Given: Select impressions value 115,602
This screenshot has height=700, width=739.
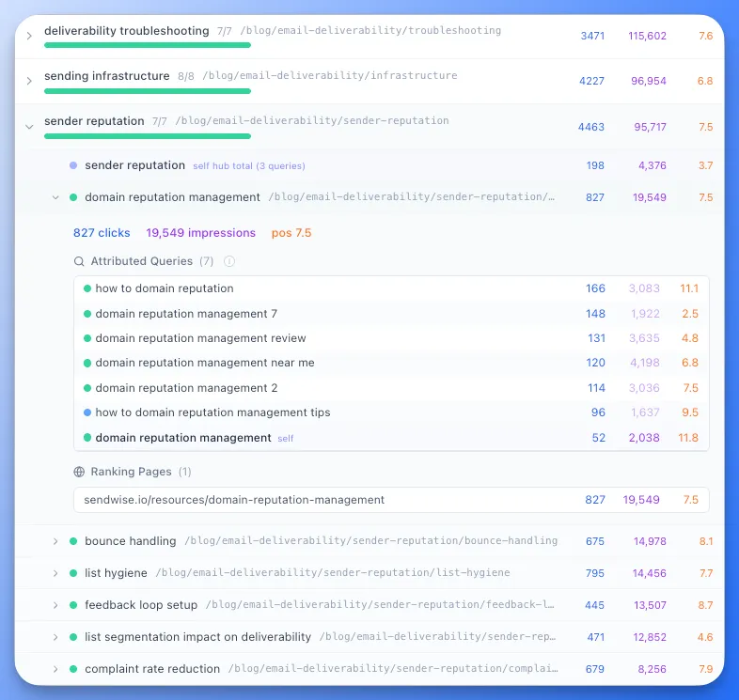Looking at the screenshot, I should point(647,36).
